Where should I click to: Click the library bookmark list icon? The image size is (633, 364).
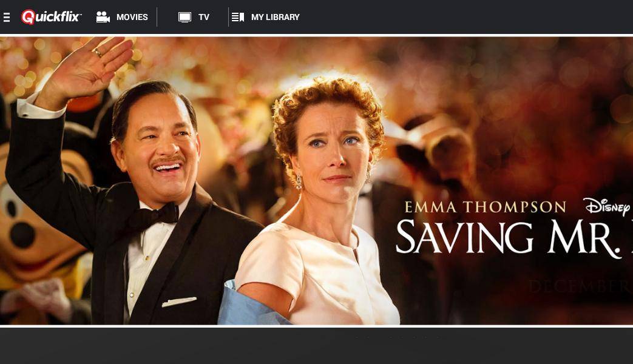coord(238,17)
